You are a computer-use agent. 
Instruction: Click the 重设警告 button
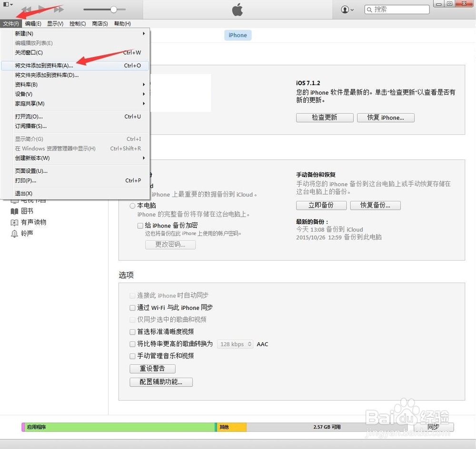point(152,369)
